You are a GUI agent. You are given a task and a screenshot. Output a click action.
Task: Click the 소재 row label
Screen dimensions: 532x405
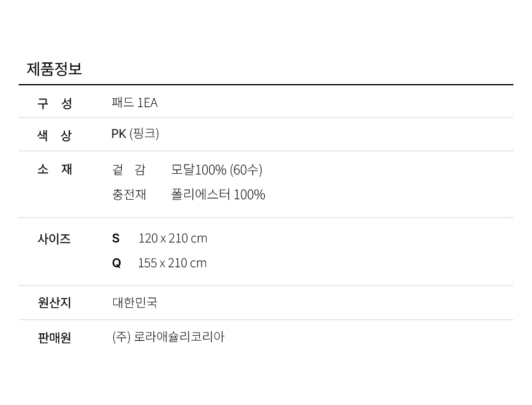(x=54, y=169)
